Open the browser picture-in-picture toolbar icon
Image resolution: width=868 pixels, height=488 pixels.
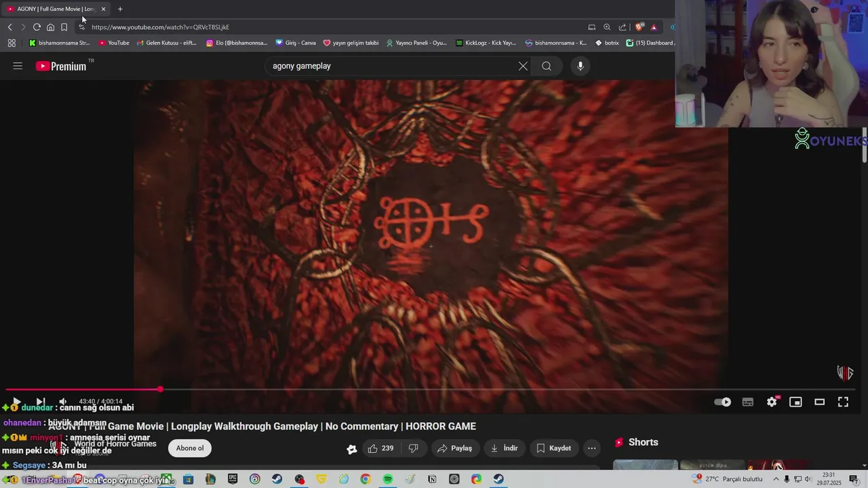pos(591,27)
